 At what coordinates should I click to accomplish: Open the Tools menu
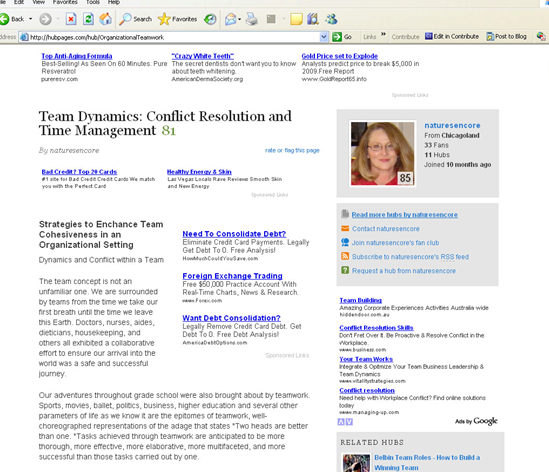[x=93, y=2]
